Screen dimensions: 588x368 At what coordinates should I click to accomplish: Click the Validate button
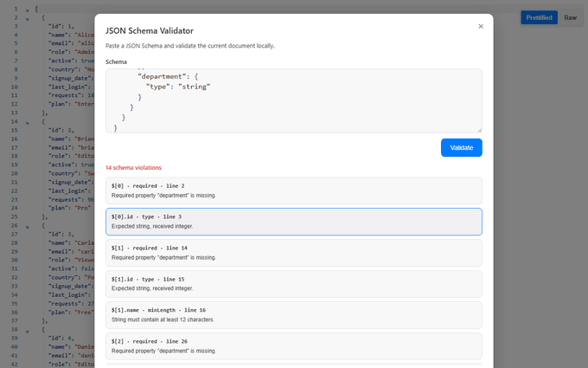point(461,147)
